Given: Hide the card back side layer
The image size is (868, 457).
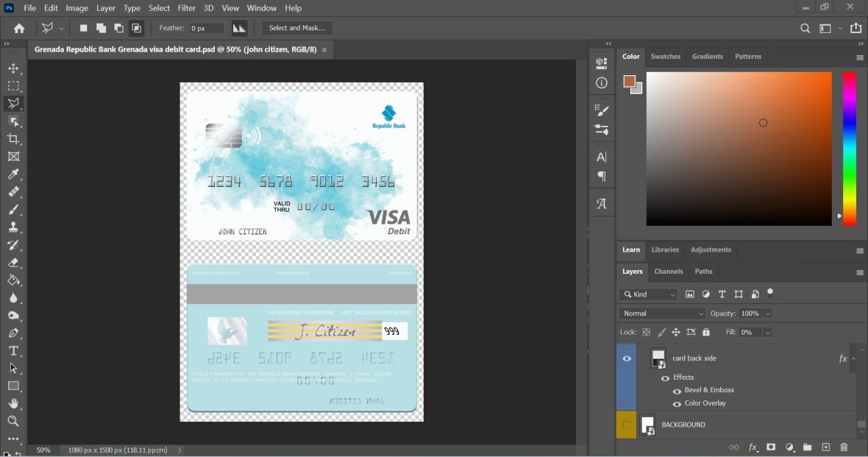Looking at the screenshot, I should pyautogui.click(x=627, y=358).
